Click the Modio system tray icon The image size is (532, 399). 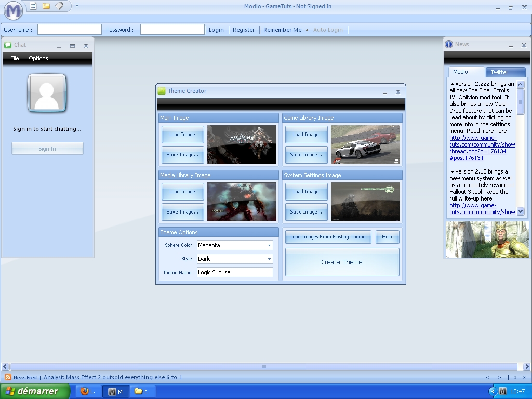point(503,391)
